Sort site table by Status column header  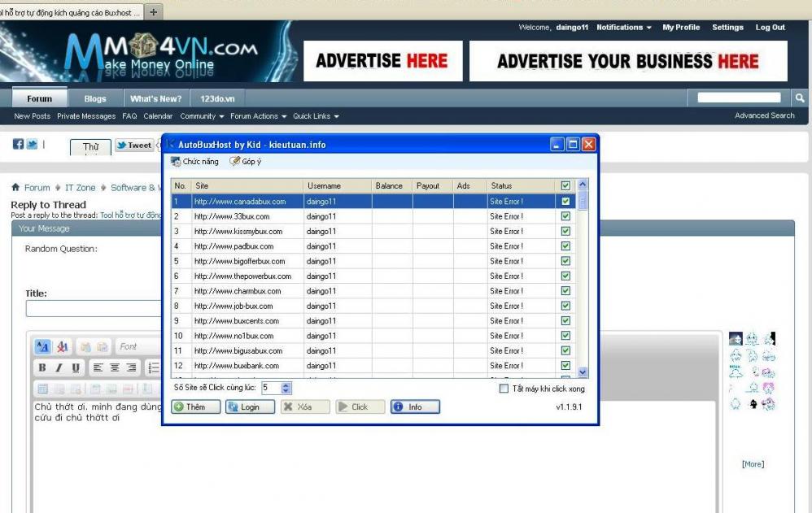point(521,185)
